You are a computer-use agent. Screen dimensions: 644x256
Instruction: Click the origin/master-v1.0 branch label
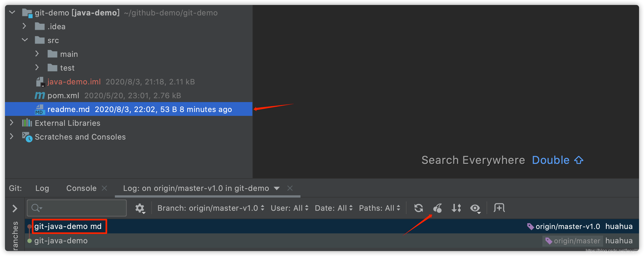(563, 226)
